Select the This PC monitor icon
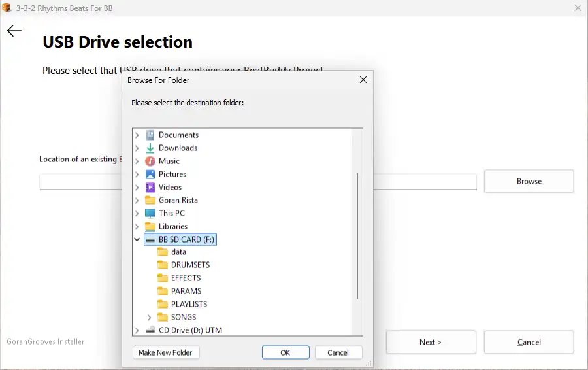588x370 pixels. [x=150, y=213]
